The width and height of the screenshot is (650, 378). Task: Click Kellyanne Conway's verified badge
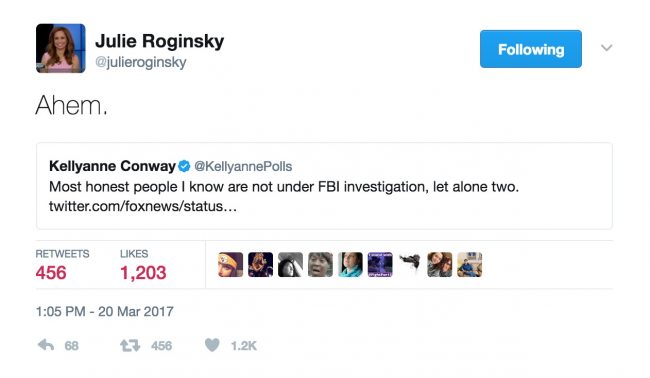184,166
